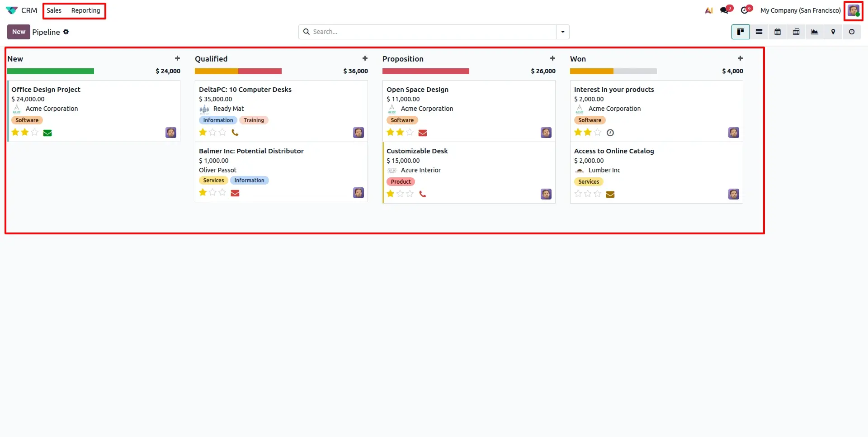Filter by orange progress segment in Won column
Image resolution: width=868 pixels, height=437 pixels.
point(592,71)
